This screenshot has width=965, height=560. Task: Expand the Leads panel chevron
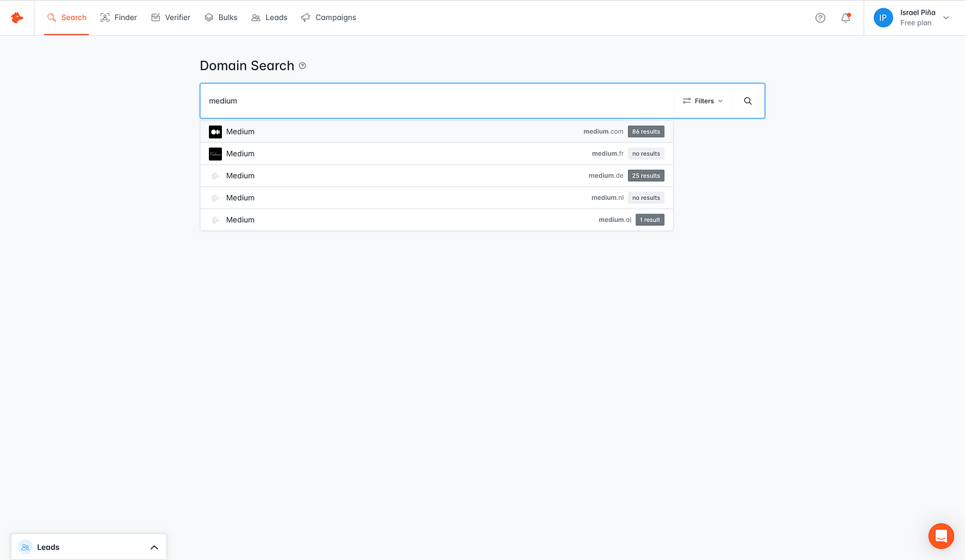pyautogui.click(x=154, y=548)
